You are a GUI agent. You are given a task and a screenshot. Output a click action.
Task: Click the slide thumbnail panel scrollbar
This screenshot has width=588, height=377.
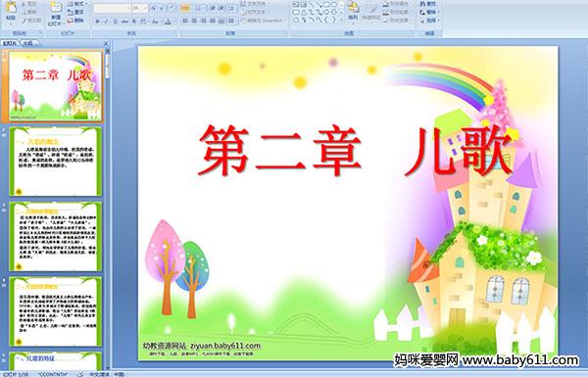click(108, 210)
